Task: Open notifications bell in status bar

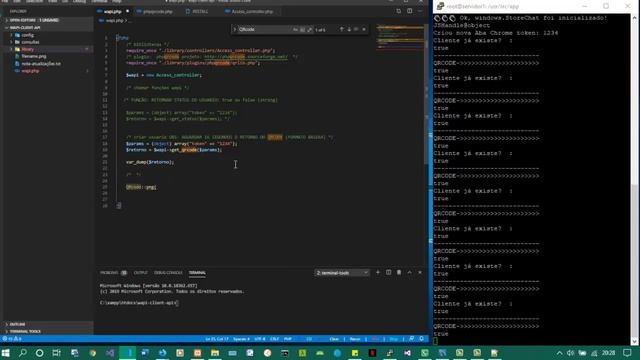Action: coord(422,339)
